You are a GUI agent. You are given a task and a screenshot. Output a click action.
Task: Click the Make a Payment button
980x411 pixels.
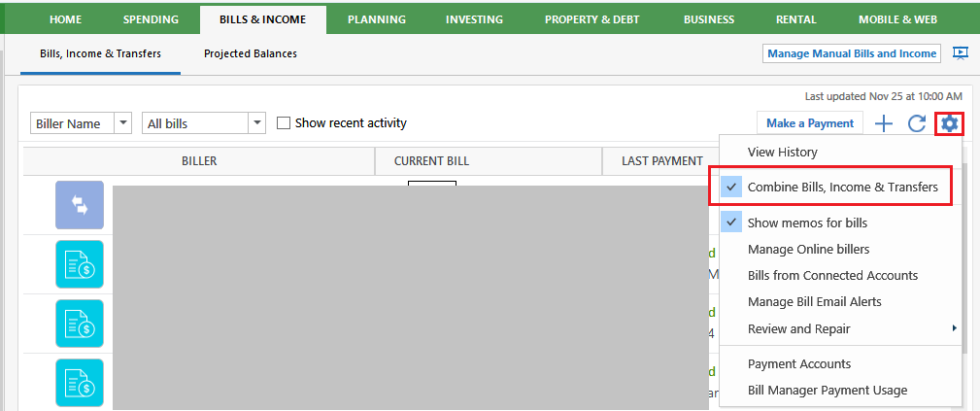(x=810, y=123)
